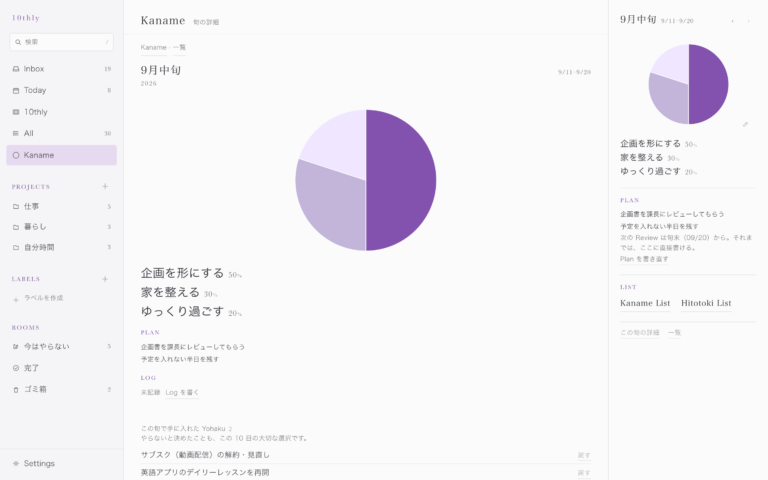768x480 pixels.
Task: Click the 10thly logo in the sidebar
Action: (25, 18)
